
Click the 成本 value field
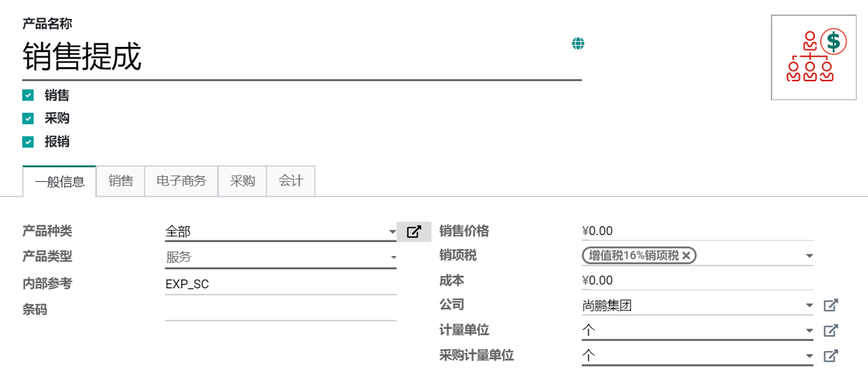(697, 280)
